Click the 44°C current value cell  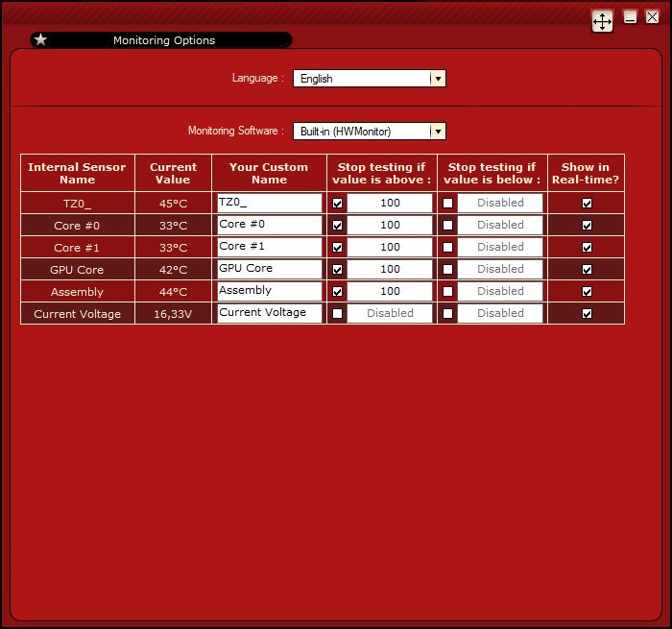coord(173,292)
